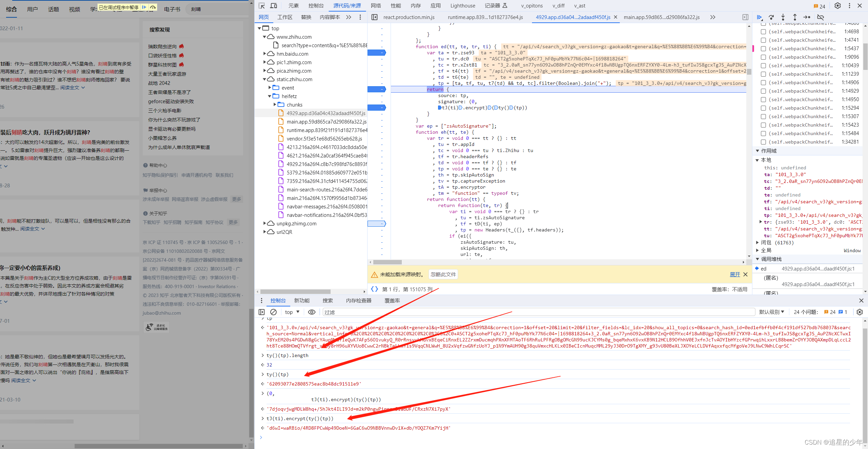Pretty-print code with curly braces icon
This screenshot has width=868, height=449.
[374, 289]
